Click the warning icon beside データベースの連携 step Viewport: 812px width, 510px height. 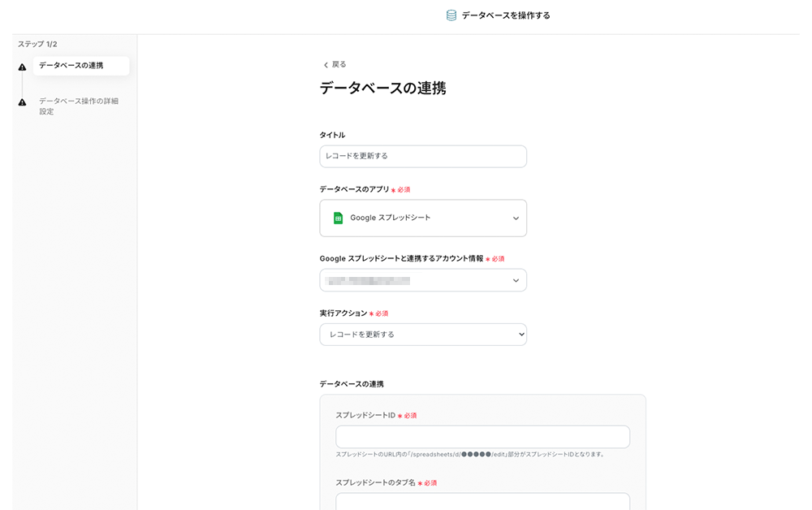coord(22,67)
